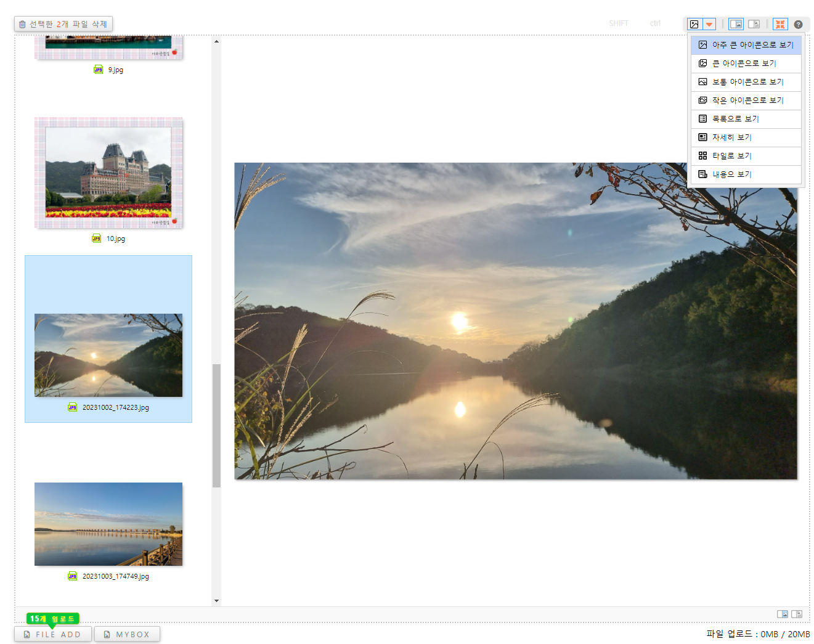Click the SHIFT key hint label
The width and height of the screenshot is (814, 644).
tap(619, 23)
